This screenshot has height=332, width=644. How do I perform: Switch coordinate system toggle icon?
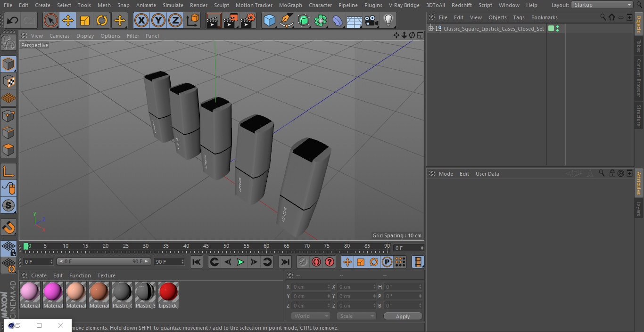[x=193, y=20]
